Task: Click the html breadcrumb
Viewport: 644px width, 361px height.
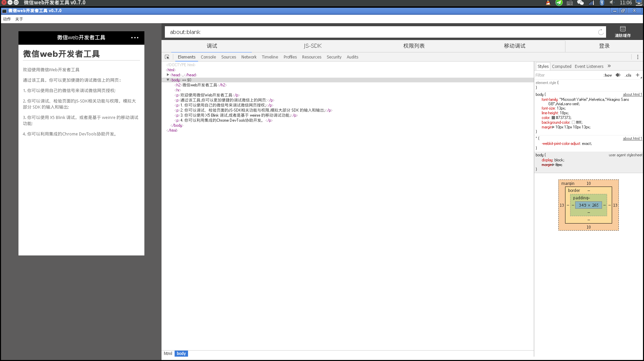Action: coord(168,354)
